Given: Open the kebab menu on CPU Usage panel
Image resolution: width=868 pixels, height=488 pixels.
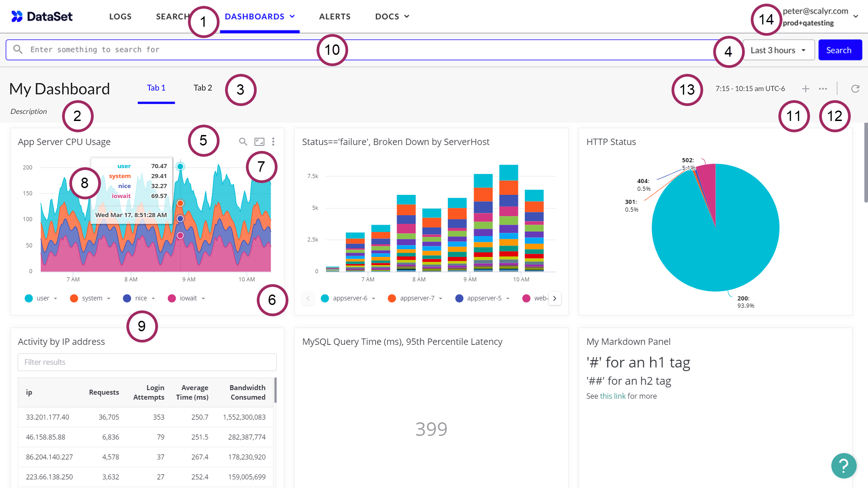Looking at the screenshot, I should [x=273, y=141].
